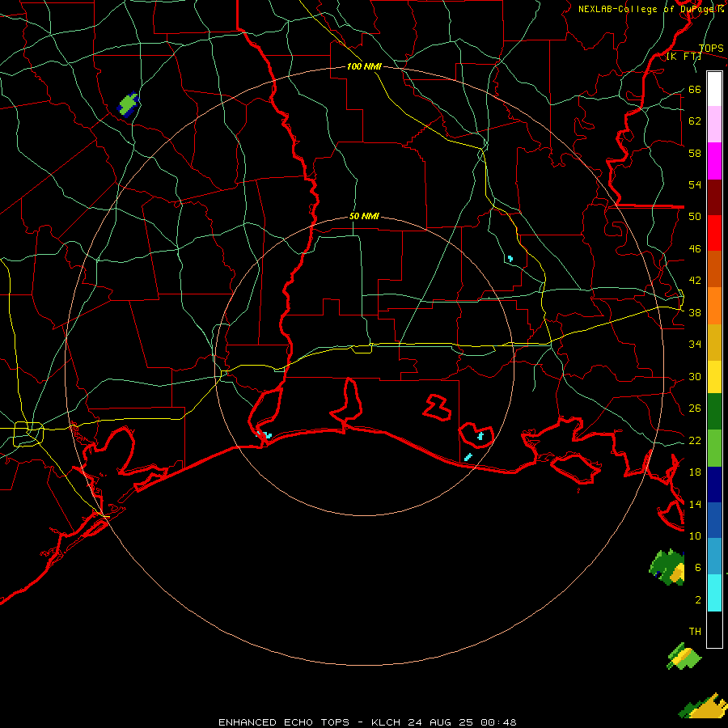
Task: Click the 6 legend value
Action: 698,567
